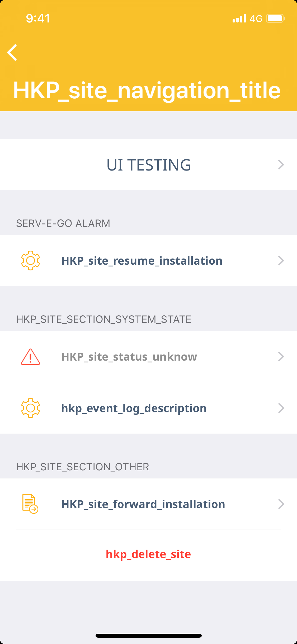Tap the HKP_site_navigation_title heading
The height and width of the screenshot is (644, 297).
(x=147, y=90)
